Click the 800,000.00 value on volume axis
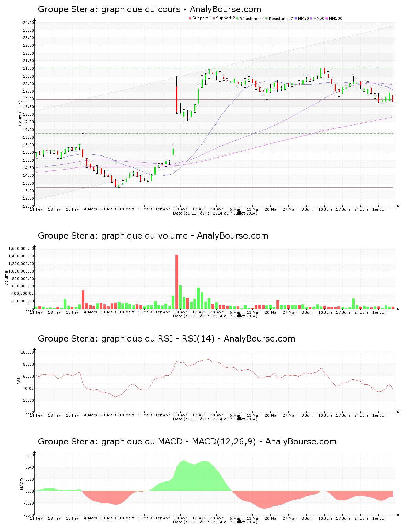 tap(23, 279)
